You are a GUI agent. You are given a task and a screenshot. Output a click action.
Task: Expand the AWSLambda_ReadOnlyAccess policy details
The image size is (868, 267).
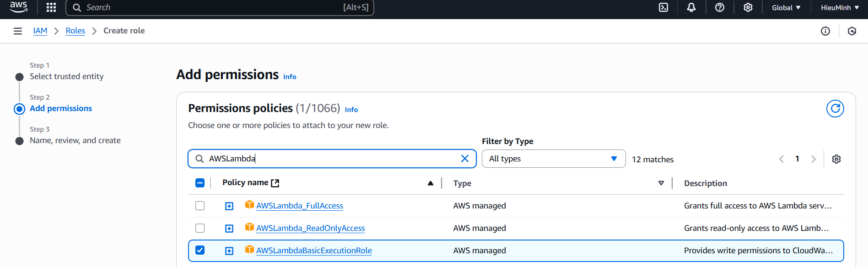pos(229,229)
